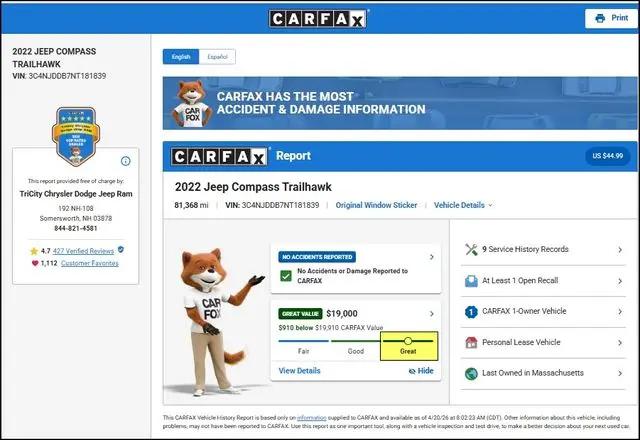The height and width of the screenshot is (440, 640).
Task: Click 2022 Jeep Compass Trailhawk report heading
Action: [253, 187]
